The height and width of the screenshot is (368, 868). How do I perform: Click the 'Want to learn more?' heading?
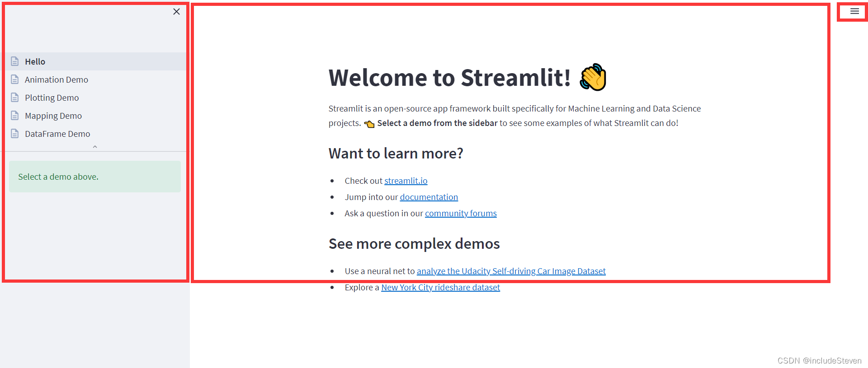point(396,154)
